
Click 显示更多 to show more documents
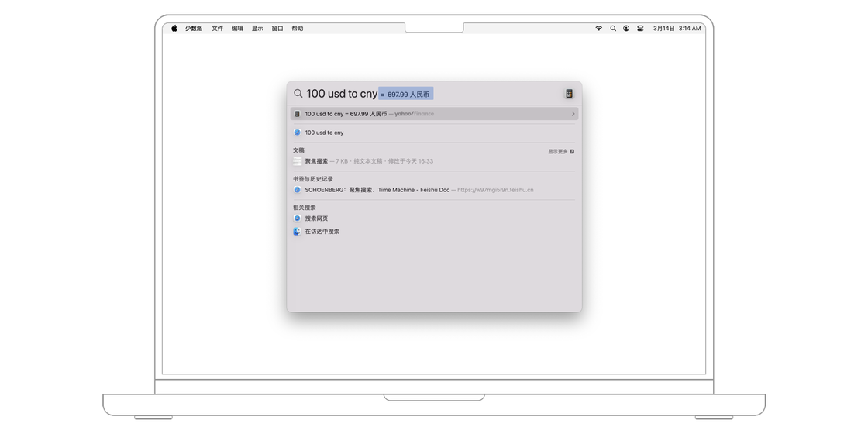pyautogui.click(x=561, y=151)
